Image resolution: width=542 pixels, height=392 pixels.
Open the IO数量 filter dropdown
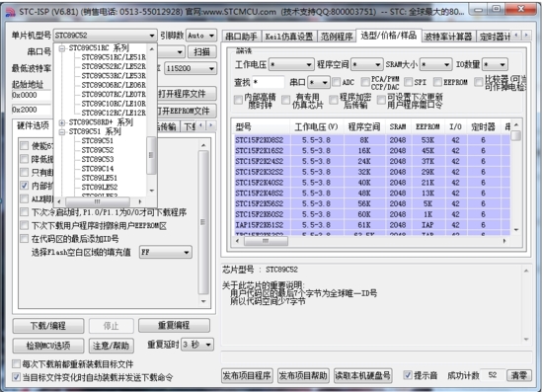coord(495,64)
